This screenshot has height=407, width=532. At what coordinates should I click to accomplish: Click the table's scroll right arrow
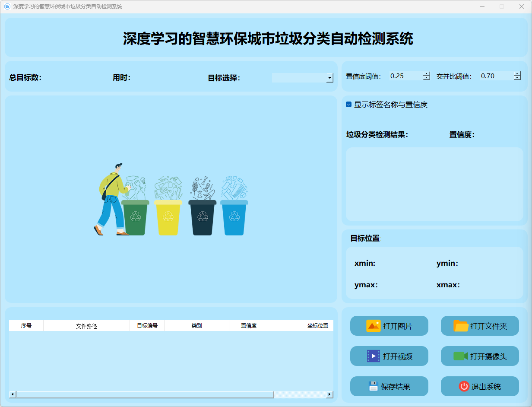click(330, 394)
